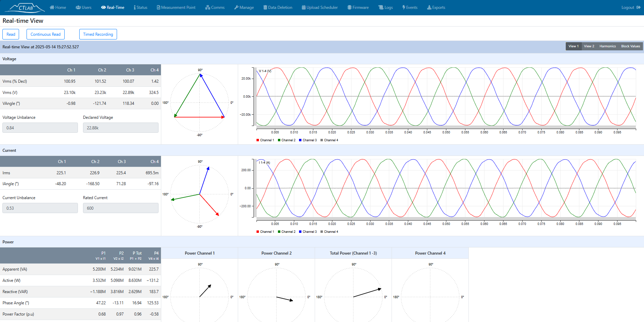The height and width of the screenshot is (322, 644).
Task: Click the Ch 2 Irms value 226.9
Action: 95,173
